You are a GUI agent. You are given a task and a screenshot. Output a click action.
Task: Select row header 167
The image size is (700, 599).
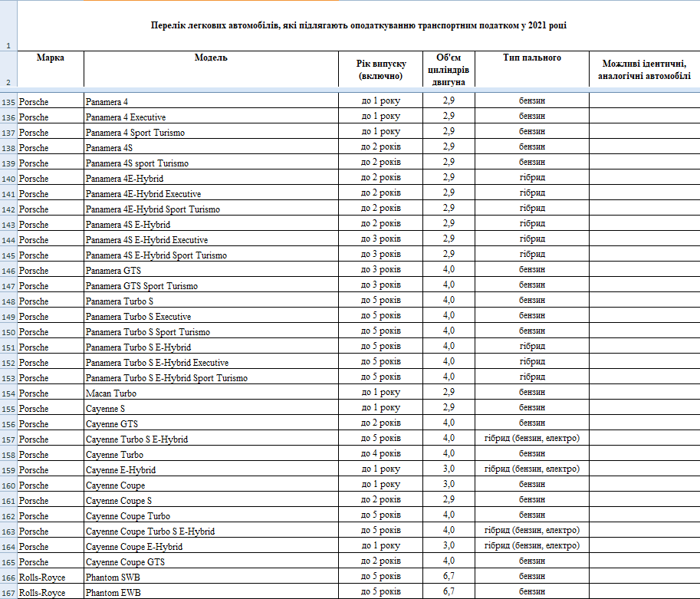(x=8, y=592)
